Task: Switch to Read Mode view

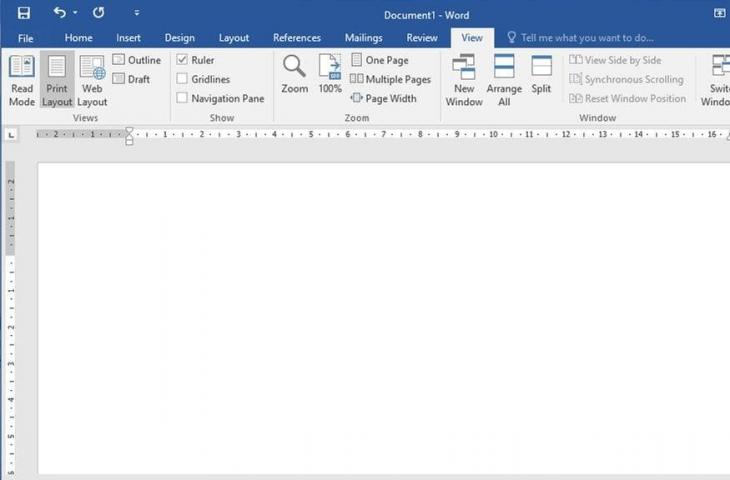Action: (22, 80)
